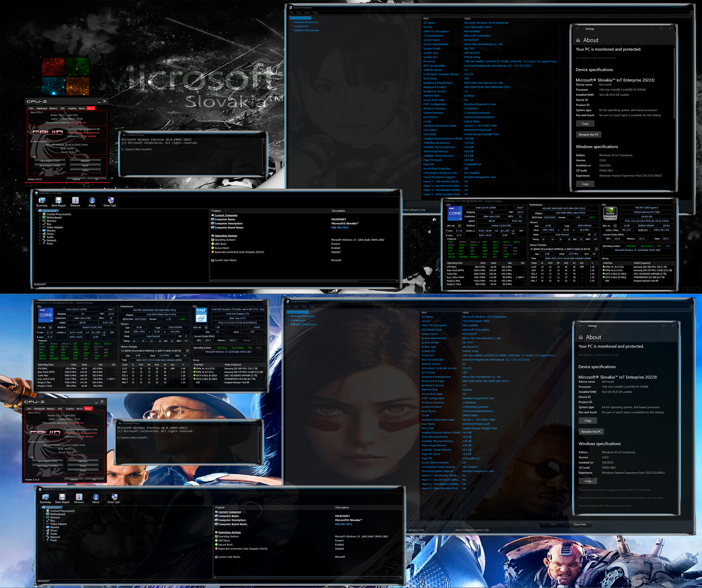Open the www.cpuid.com link in monochrome desktop CPU-Z
This screenshot has height=588, width=702.
(x=78, y=122)
